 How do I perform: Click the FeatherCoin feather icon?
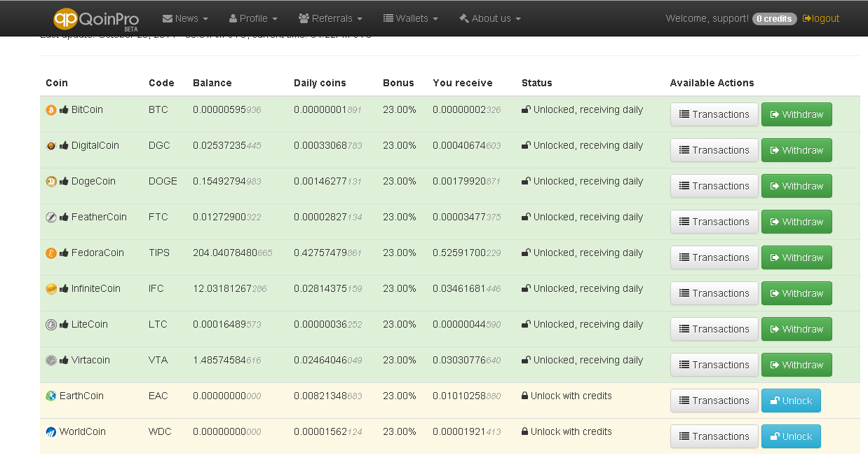tap(50, 217)
